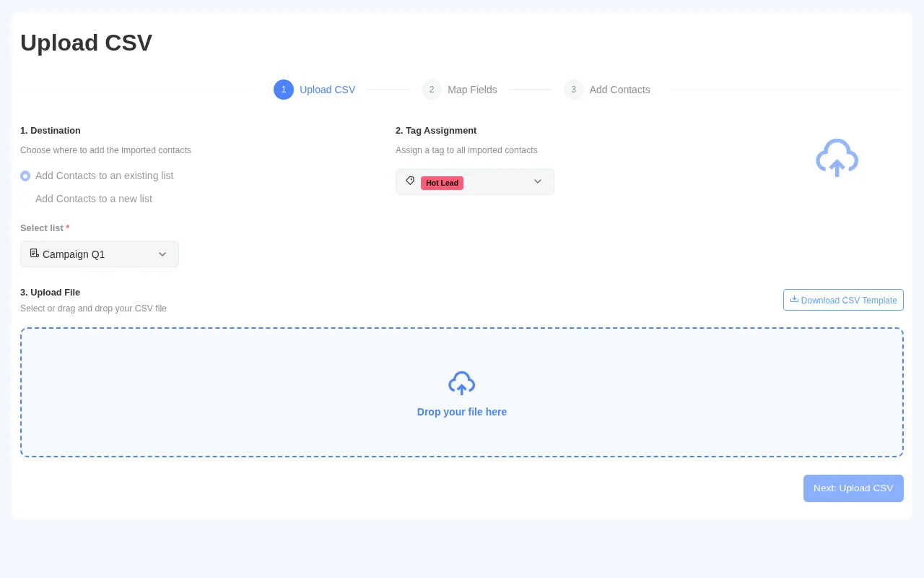Click the step 1 numbered circle badge
The height and width of the screenshot is (578, 924).
[x=284, y=90]
